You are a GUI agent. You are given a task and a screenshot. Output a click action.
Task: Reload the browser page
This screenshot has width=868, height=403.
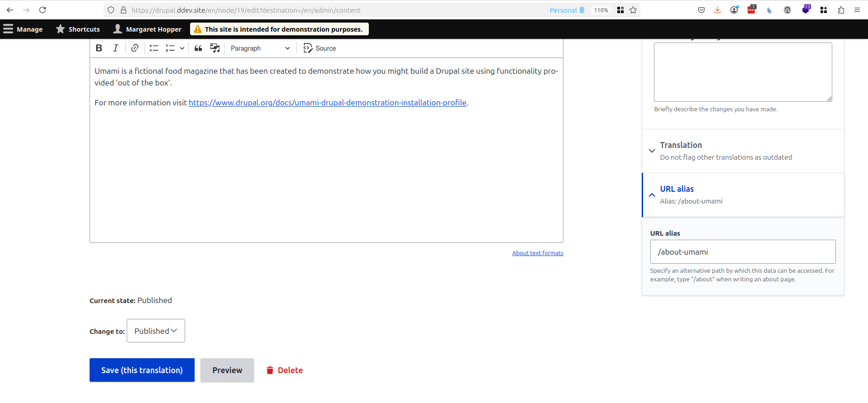43,10
